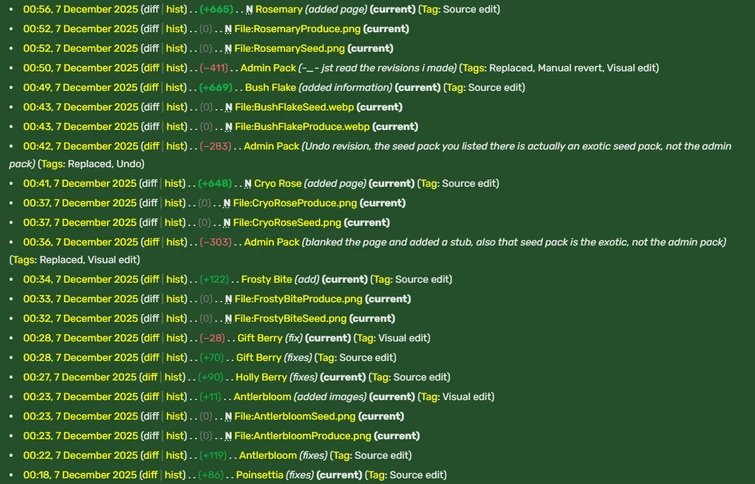View hist for File:AntlerbloomSeed.png row
The height and width of the screenshot is (484, 755).
(x=175, y=416)
